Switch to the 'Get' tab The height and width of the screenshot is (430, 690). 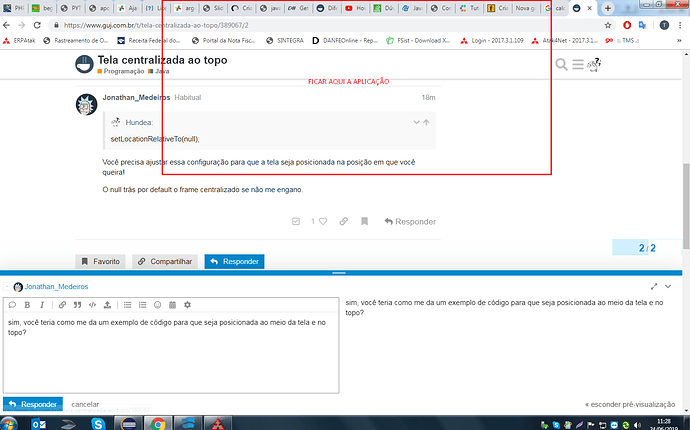coord(298,8)
